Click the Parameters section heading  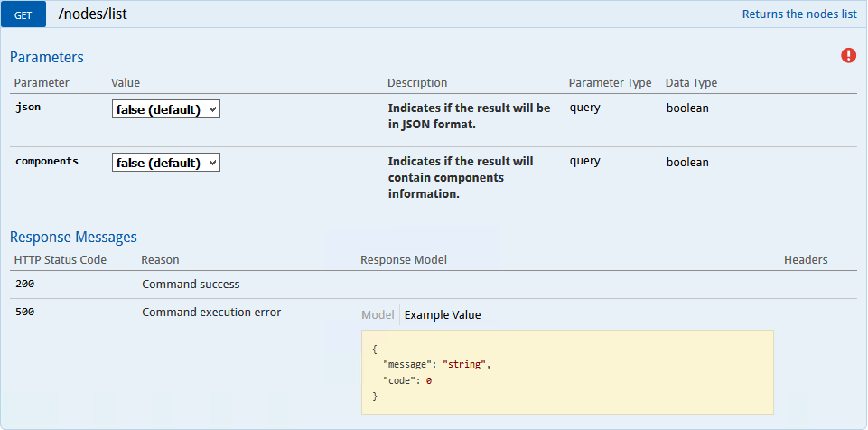click(x=47, y=57)
